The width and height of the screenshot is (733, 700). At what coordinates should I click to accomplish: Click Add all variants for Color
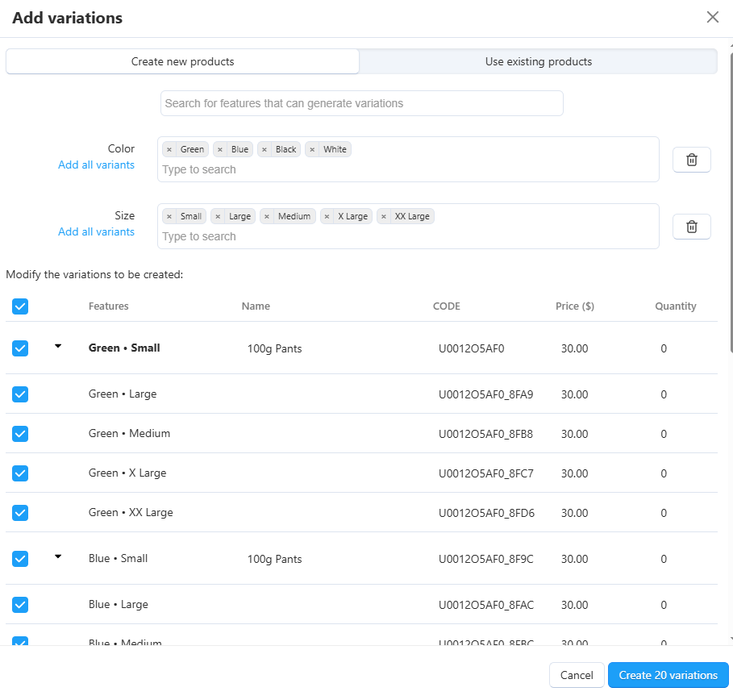(96, 165)
